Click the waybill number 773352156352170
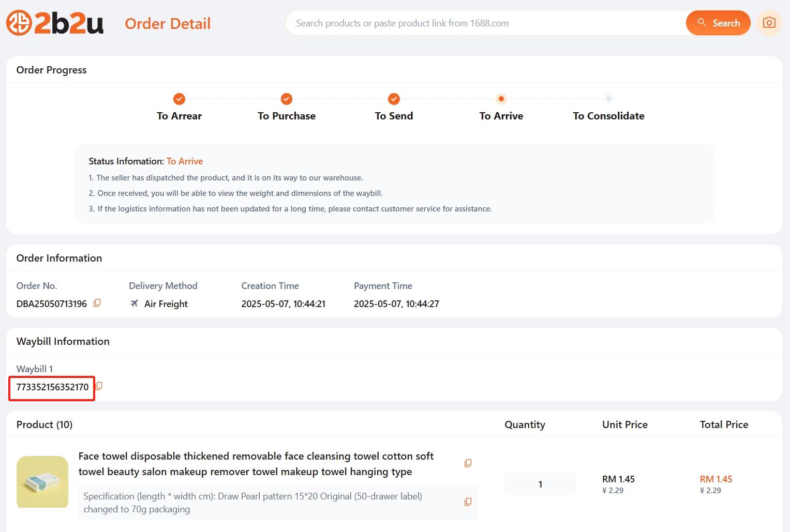The image size is (790, 532). point(52,387)
